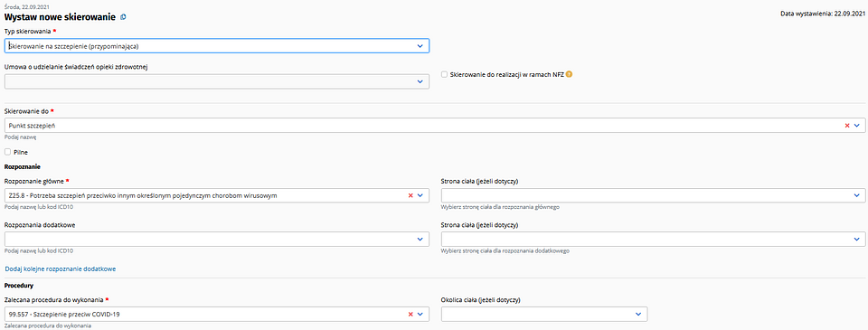Click the Punkt szczepień input text

(33, 126)
